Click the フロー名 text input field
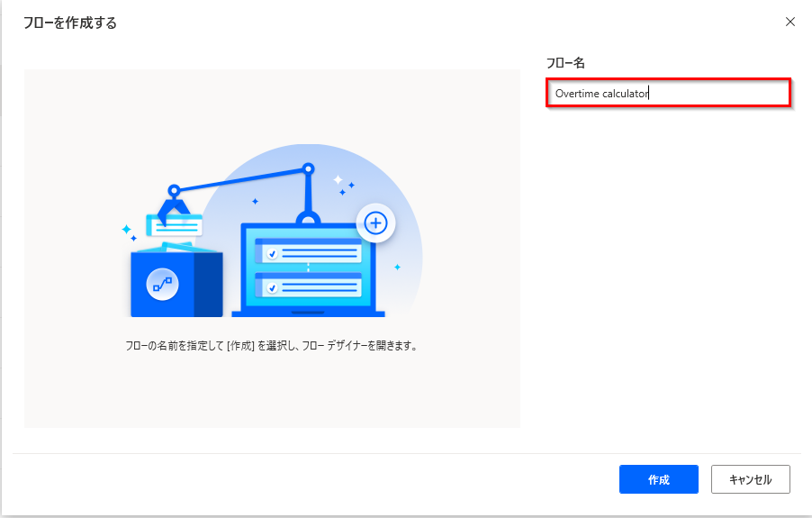 [668, 94]
